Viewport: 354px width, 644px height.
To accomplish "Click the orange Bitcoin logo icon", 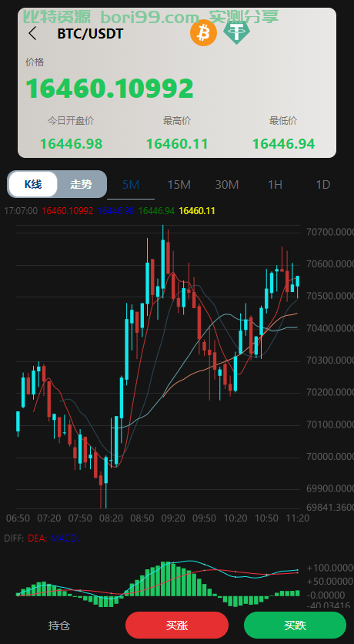I will coord(203,33).
